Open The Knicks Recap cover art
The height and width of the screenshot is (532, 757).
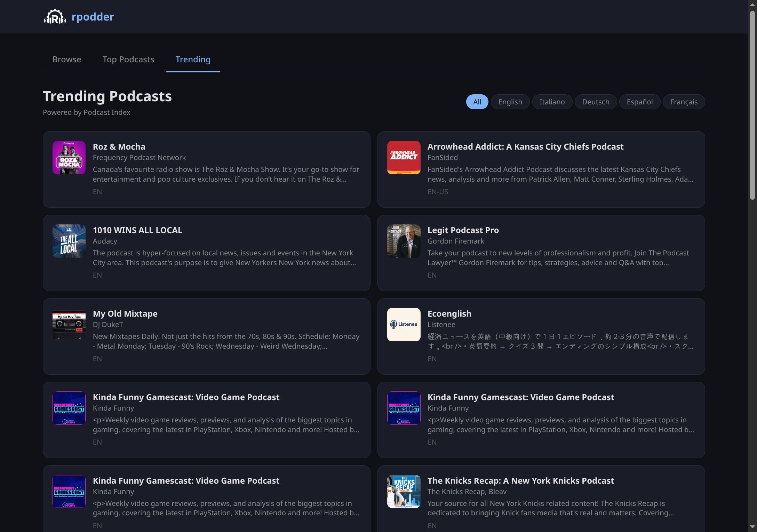pyautogui.click(x=403, y=491)
